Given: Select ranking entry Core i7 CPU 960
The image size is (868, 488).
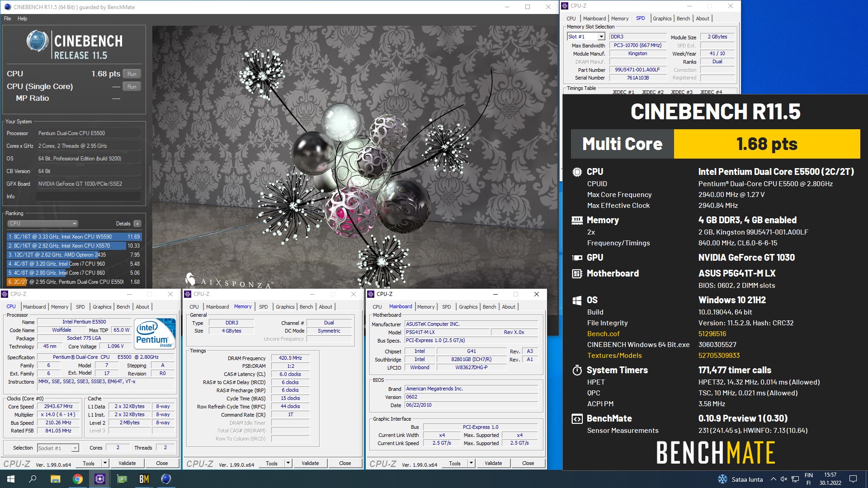Looking at the screenshot, I should pos(74,264).
